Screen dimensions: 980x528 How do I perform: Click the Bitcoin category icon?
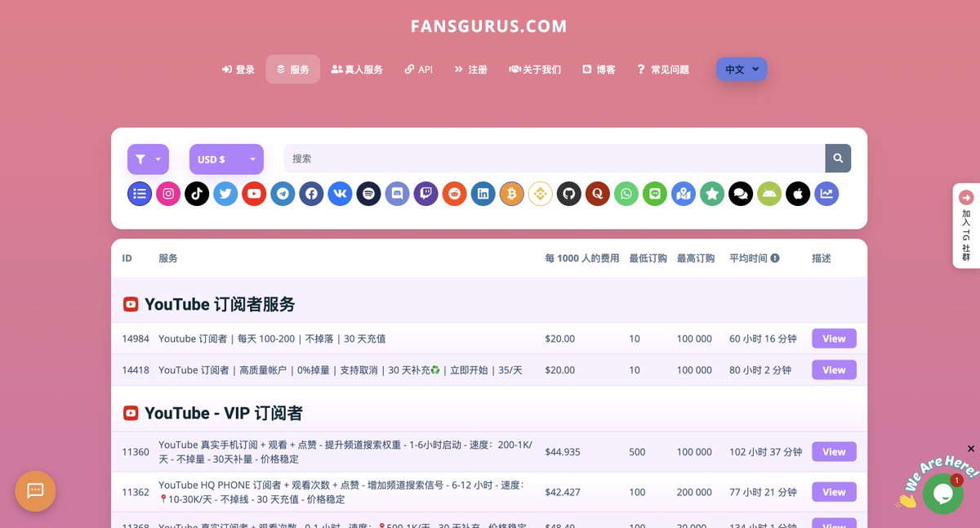point(511,194)
